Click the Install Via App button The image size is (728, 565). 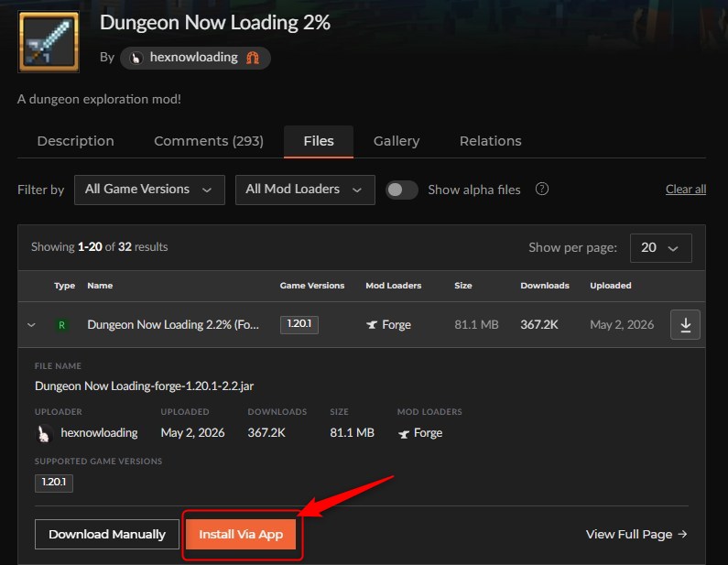click(241, 535)
